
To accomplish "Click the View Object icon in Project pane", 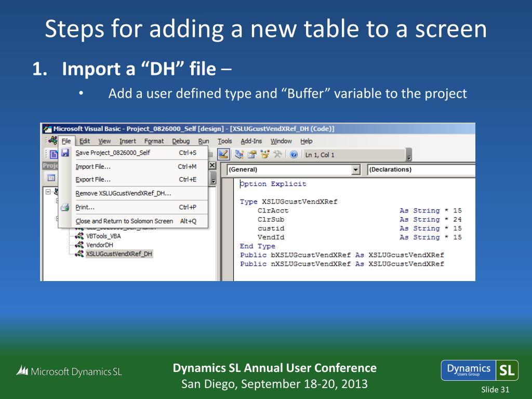I will click(51, 178).
